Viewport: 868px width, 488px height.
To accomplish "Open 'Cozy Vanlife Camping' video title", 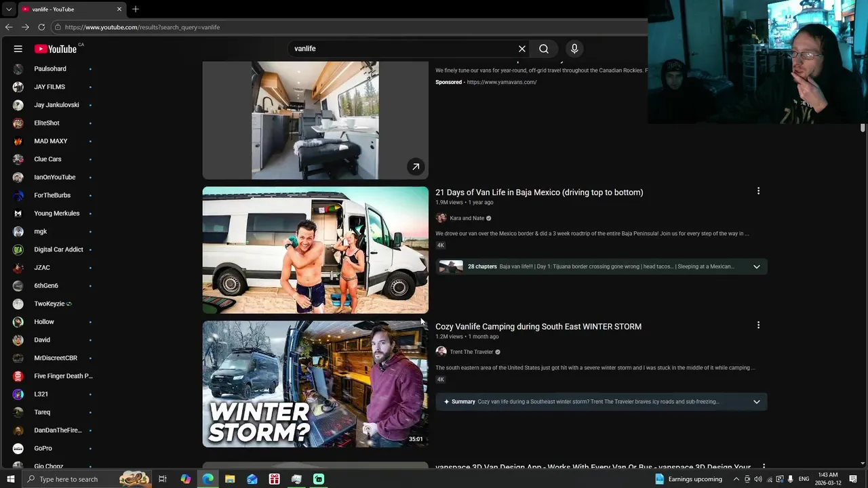I will [x=538, y=327].
